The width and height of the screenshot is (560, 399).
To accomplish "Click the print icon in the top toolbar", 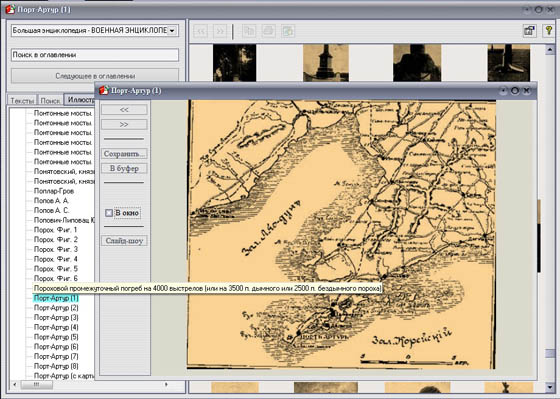I will click(268, 31).
